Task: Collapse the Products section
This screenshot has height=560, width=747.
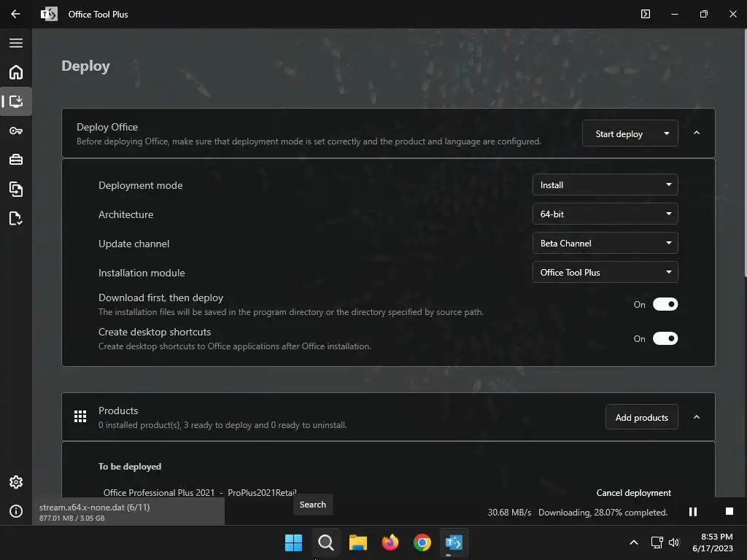Action: pos(697,417)
